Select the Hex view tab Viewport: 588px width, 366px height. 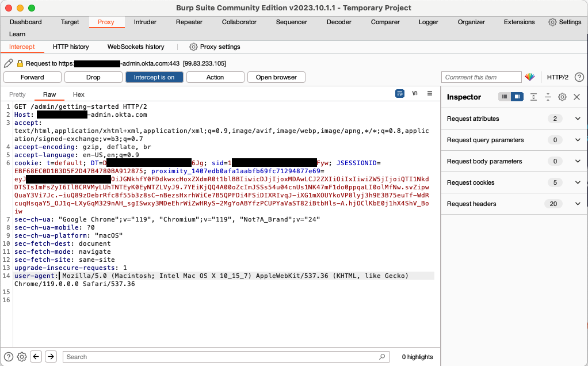click(x=78, y=94)
